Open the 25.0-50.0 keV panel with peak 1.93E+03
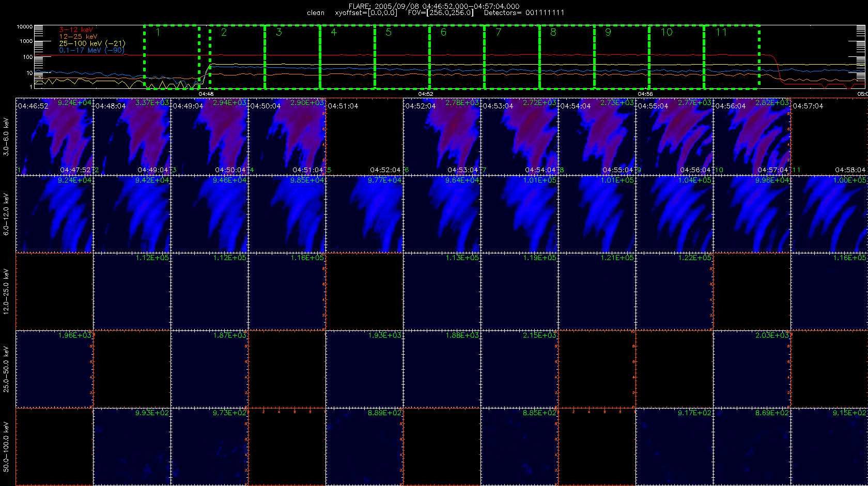This screenshot has height=486, width=868. [365, 369]
